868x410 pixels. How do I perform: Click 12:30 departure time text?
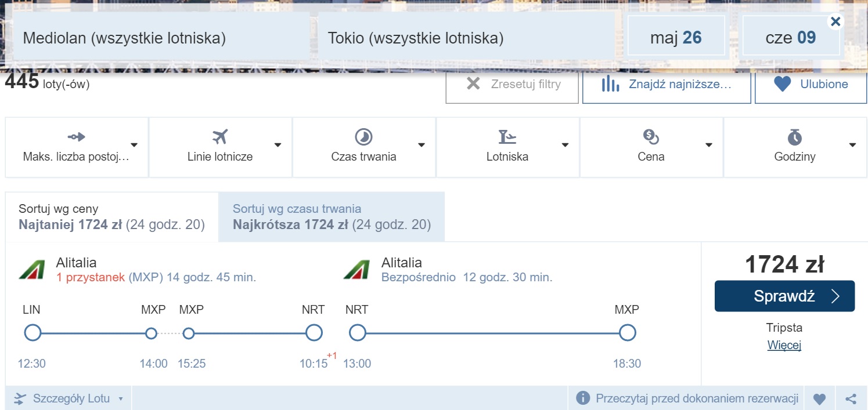(32, 364)
